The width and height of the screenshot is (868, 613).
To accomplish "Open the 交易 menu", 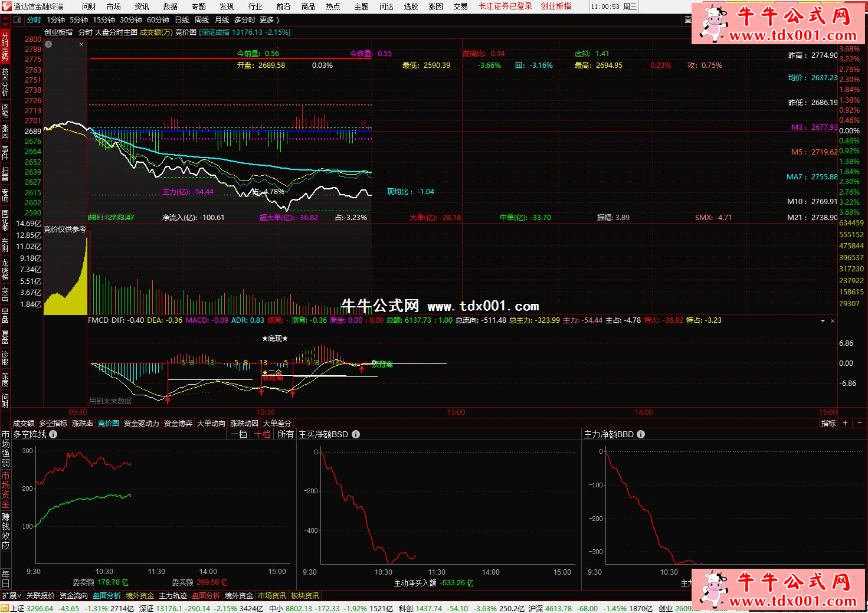I will click(460, 6).
